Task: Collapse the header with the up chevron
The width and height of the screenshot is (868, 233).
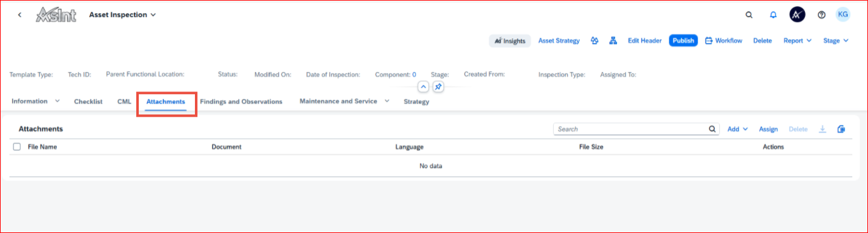Action: click(x=424, y=87)
